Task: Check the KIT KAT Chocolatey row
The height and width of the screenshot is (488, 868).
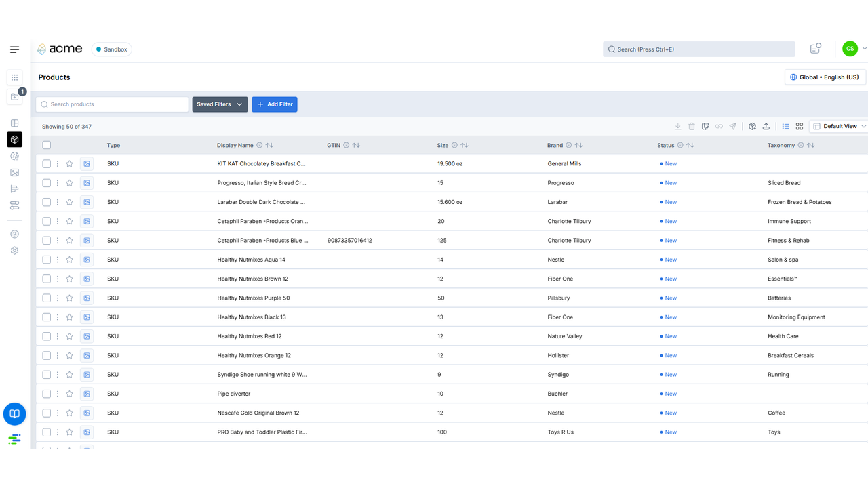Action: click(x=46, y=164)
